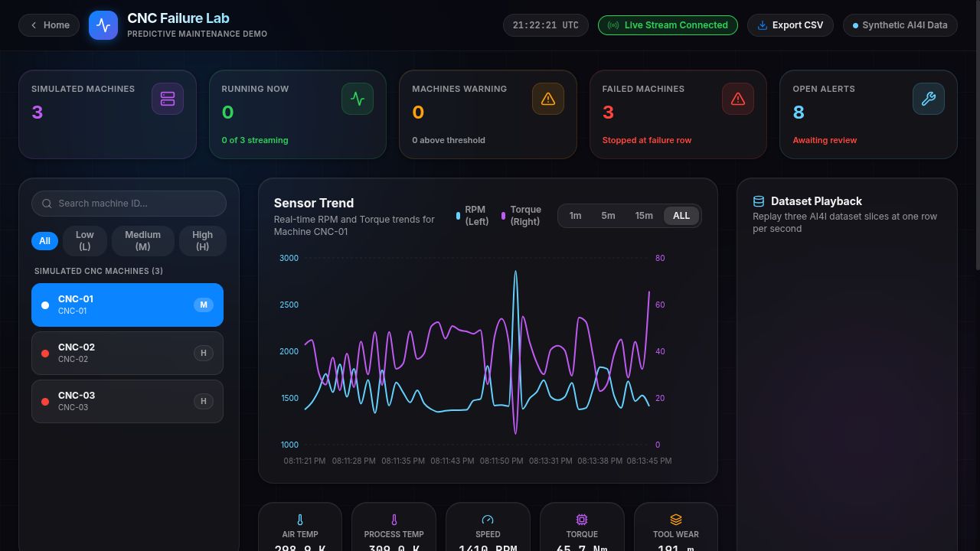Click the Process Temp thermometer icon
The height and width of the screenshot is (551, 980).
click(x=394, y=520)
